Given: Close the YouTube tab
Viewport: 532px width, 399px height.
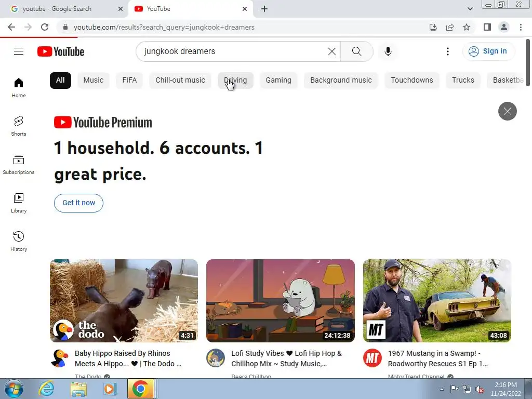Looking at the screenshot, I should tap(245, 9).
